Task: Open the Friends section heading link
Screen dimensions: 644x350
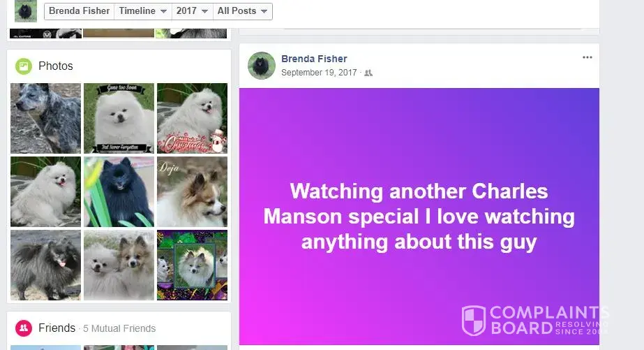Action: click(x=57, y=328)
